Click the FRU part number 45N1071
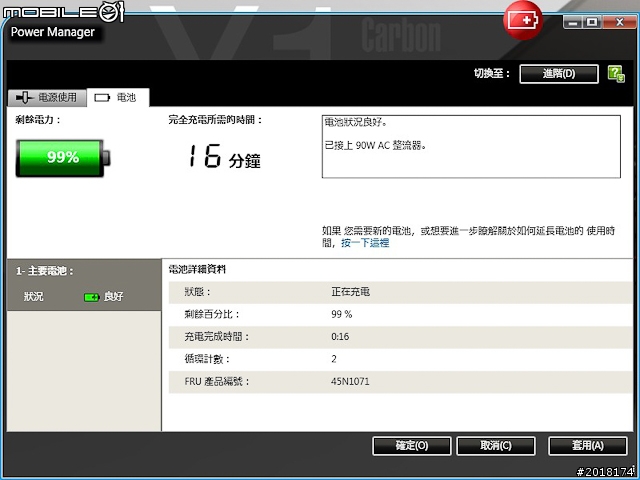Screen dimensions: 640x480 click(350, 382)
